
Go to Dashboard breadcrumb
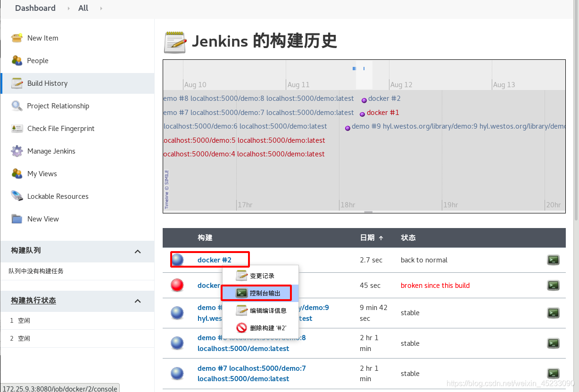point(35,8)
